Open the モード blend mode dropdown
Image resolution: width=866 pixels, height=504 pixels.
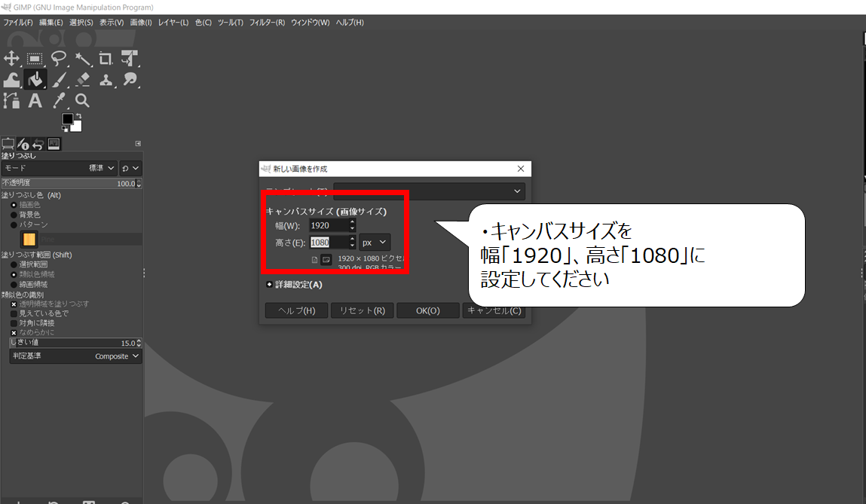(59, 168)
